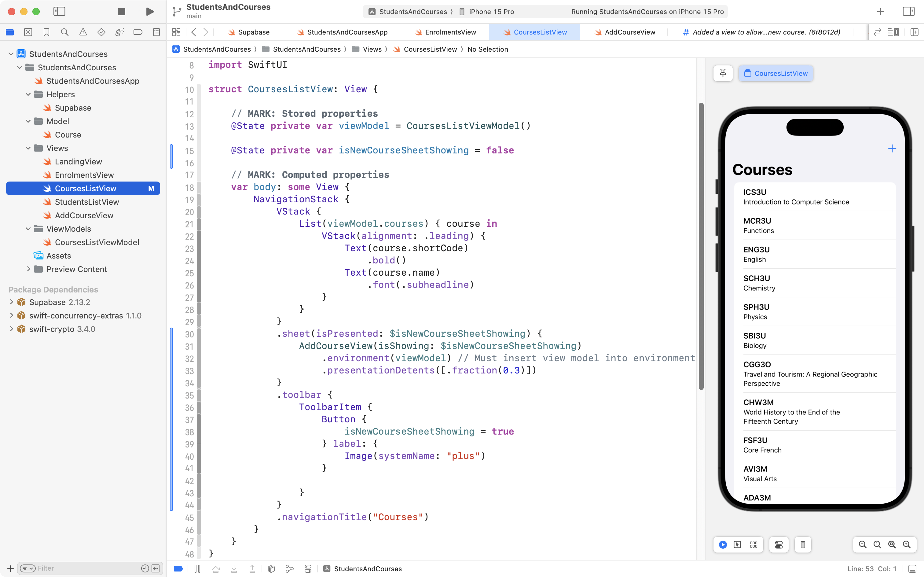Pin the CoursesListView preview

click(723, 73)
